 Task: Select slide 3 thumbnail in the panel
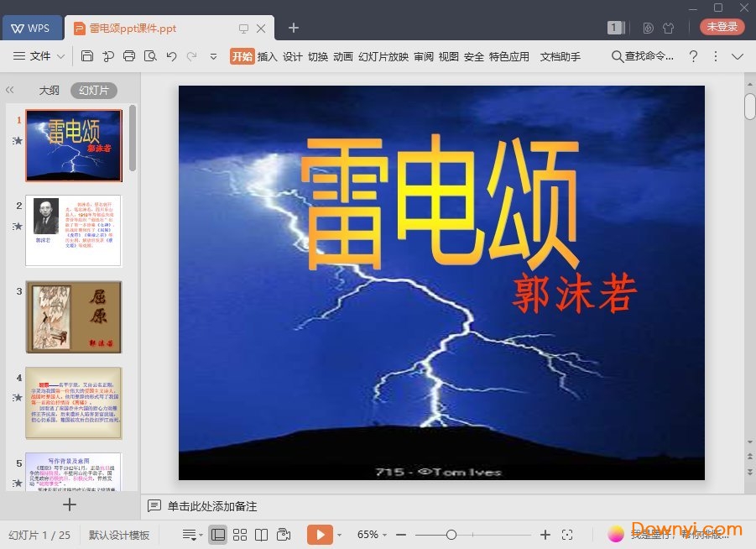[73, 316]
